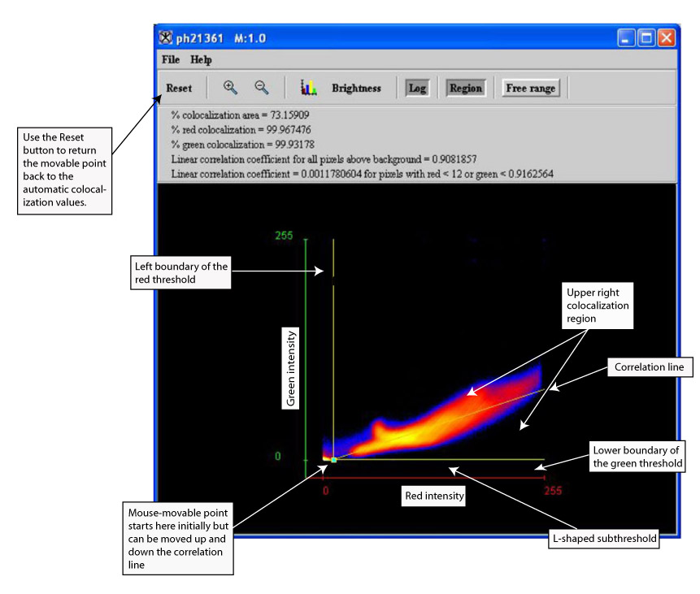Open the Help menu
The height and width of the screenshot is (594, 700).
(x=201, y=60)
